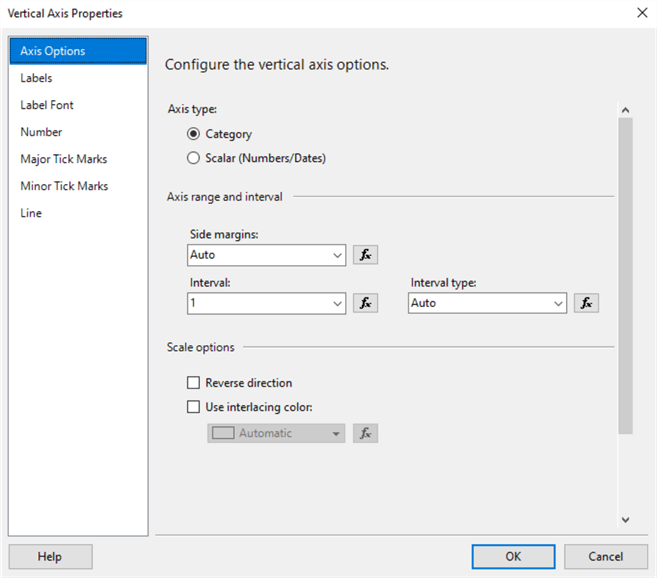Image resolution: width=657 pixels, height=578 pixels.
Task: Go to Major Tick Marks page
Action: click(64, 159)
